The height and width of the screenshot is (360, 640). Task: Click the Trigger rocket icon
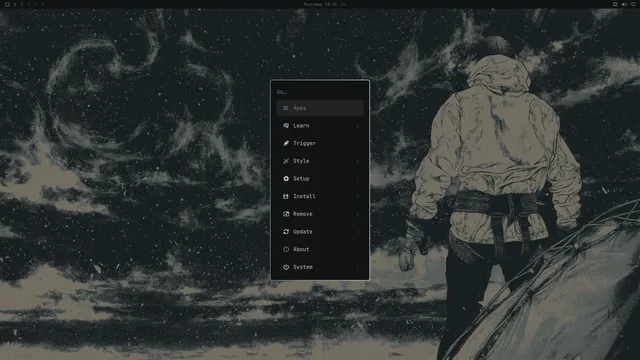pos(286,143)
